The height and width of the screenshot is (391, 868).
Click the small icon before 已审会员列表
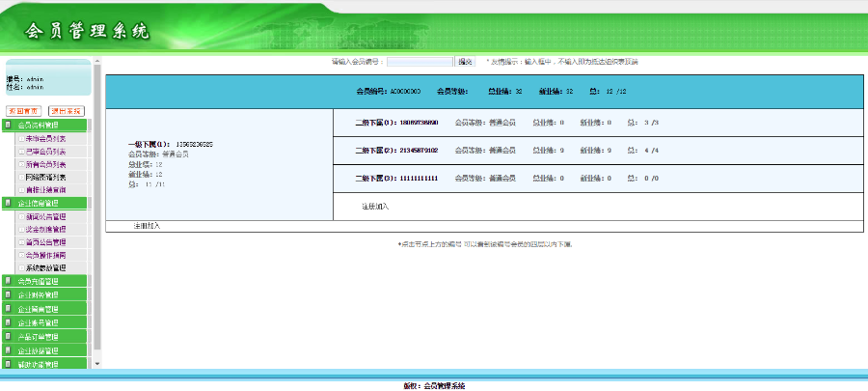coord(21,152)
